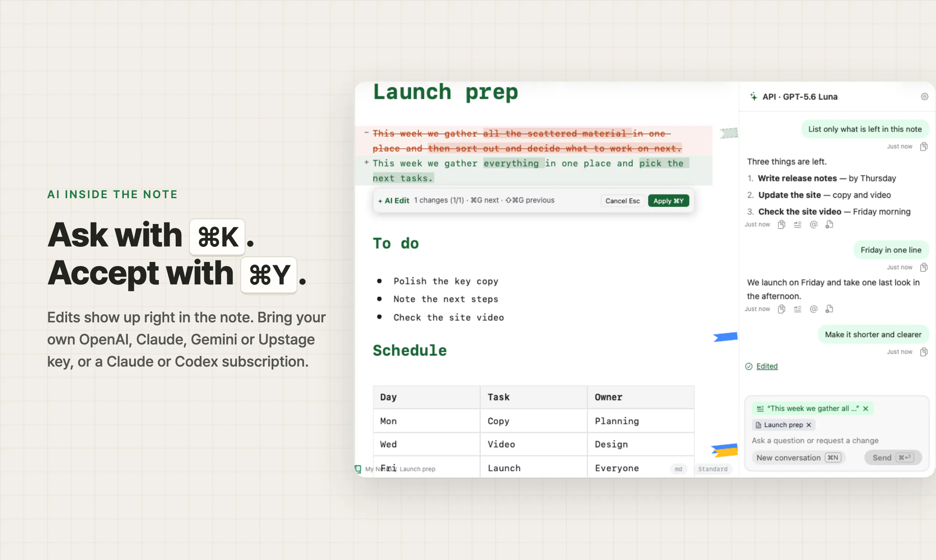Click the "Schedule" heading
The height and width of the screenshot is (560, 936).
coord(409,351)
